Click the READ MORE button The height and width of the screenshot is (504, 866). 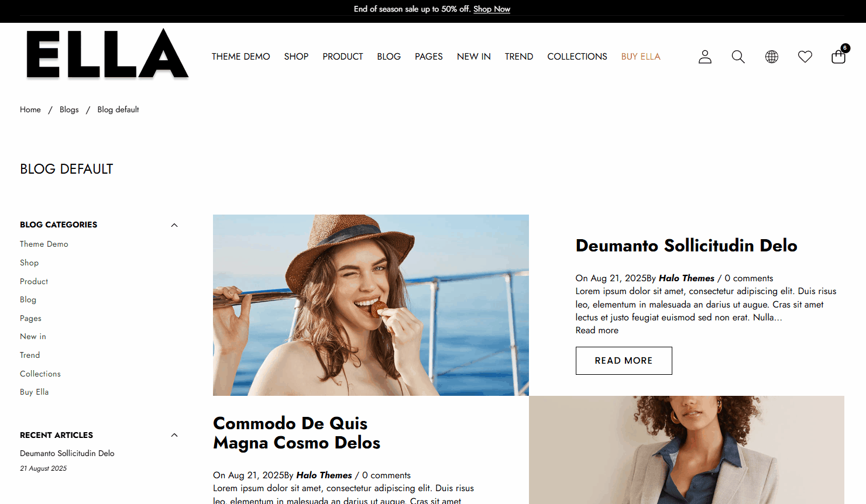click(x=624, y=361)
